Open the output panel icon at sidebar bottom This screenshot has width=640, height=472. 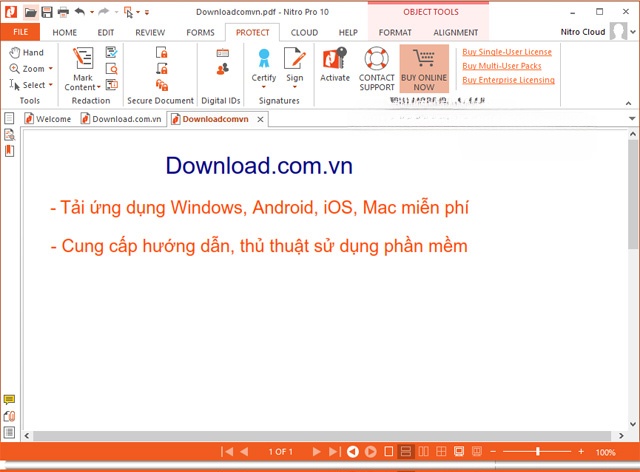(x=9, y=432)
